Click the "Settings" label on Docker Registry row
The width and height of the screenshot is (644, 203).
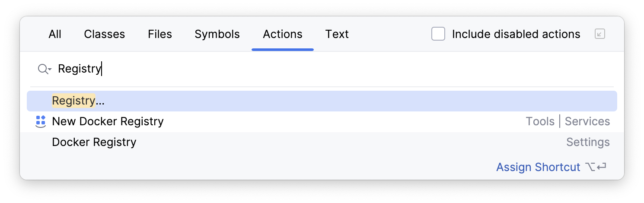[x=588, y=142]
